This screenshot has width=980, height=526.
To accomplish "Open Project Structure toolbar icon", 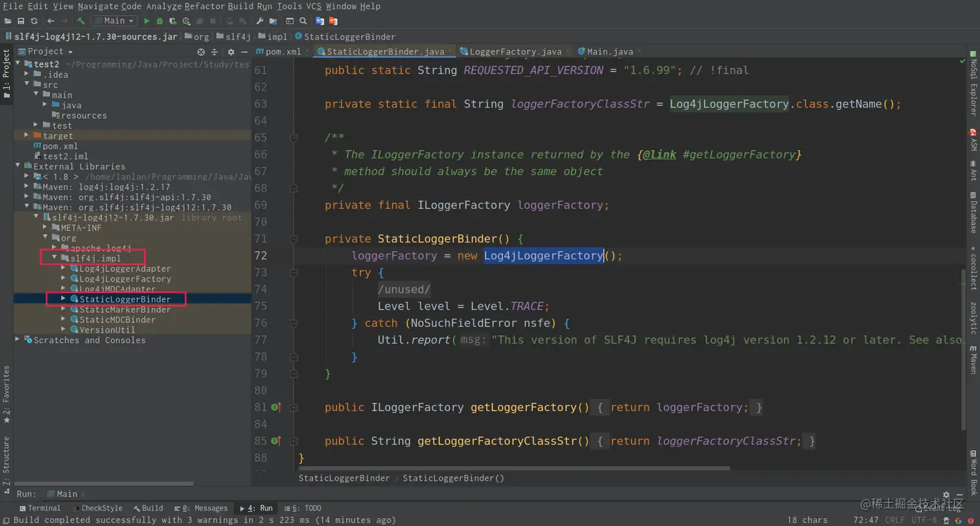I will [273, 21].
